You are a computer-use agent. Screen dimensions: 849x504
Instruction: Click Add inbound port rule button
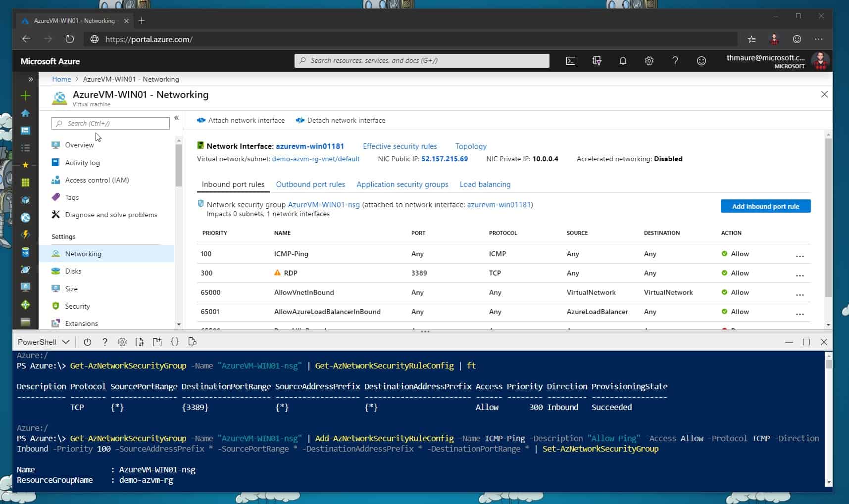coord(765,206)
